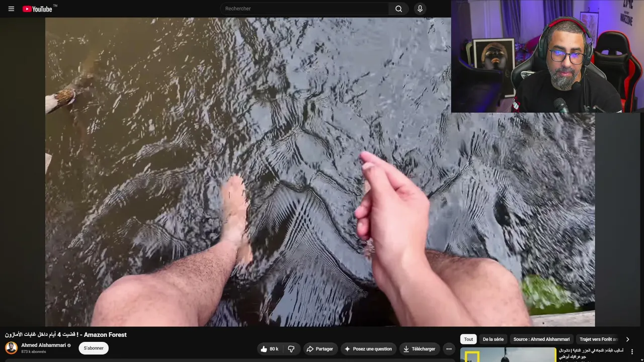Screen dimensions: 644x362
Task: Dislike the video with thumbs-down icon
Action: click(291, 349)
